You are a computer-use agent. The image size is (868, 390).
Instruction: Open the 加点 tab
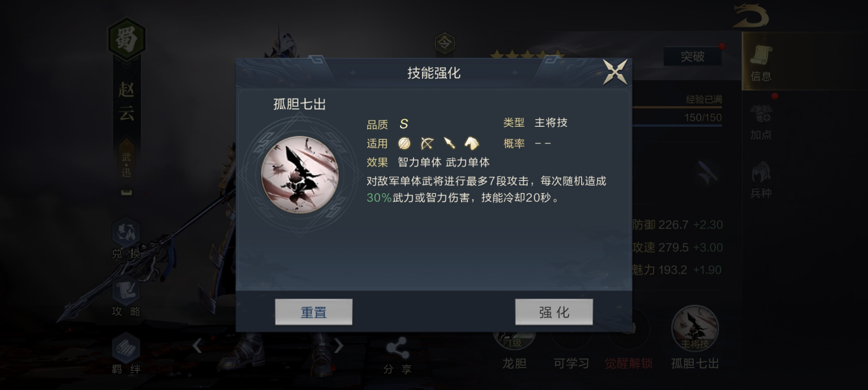pos(761,121)
